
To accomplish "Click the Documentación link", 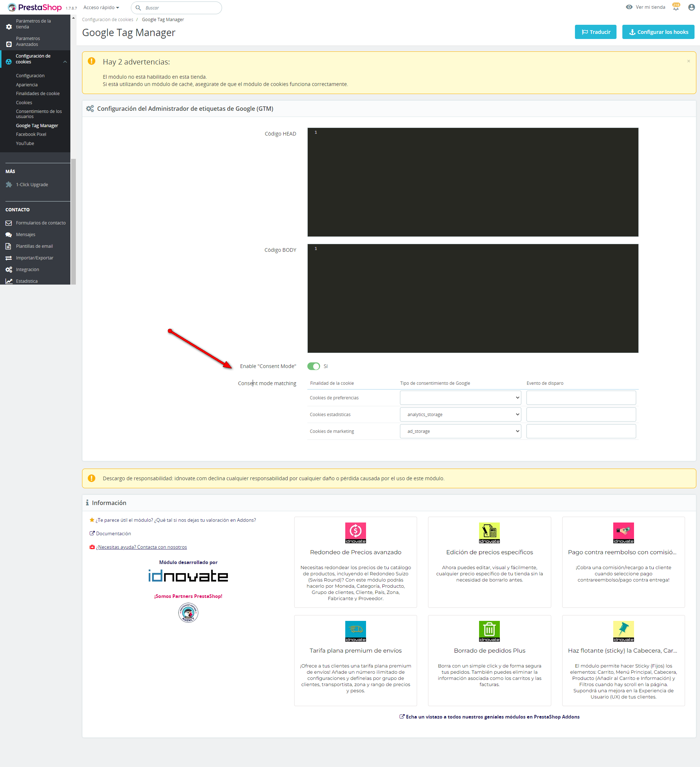I will point(113,533).
